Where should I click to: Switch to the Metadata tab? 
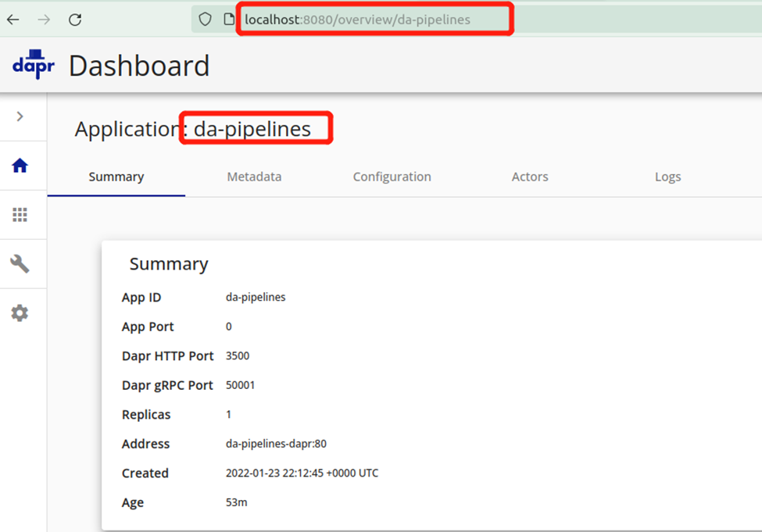point(254,177)
